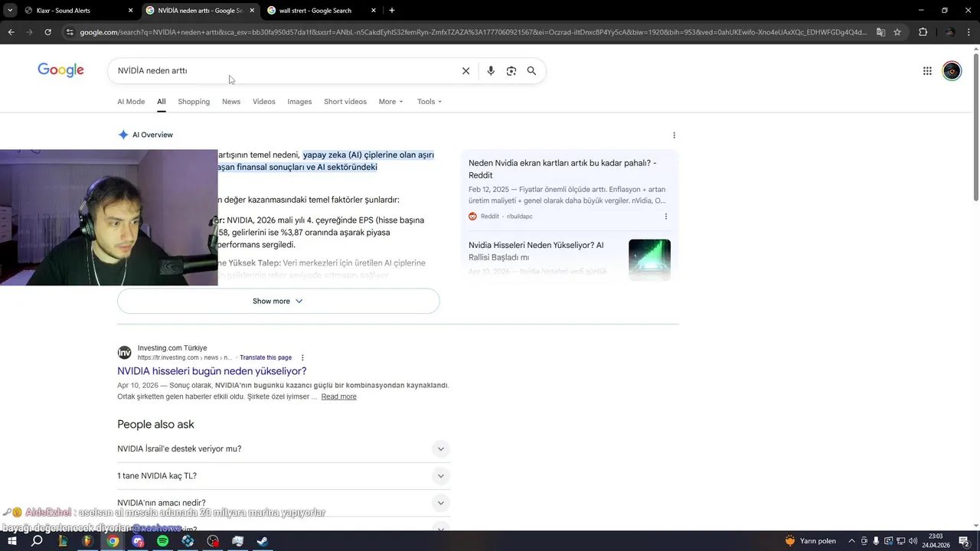Open "NVIDIA hisseleri bugün neden yükseliyor?" result
Viewport: 980px width, 551px height.
pos(212,371)
